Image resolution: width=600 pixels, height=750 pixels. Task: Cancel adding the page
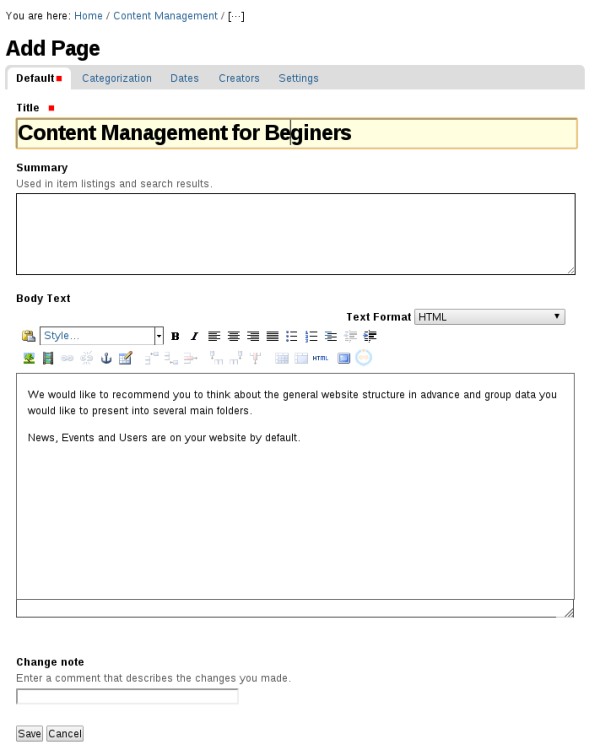point(65,734)
